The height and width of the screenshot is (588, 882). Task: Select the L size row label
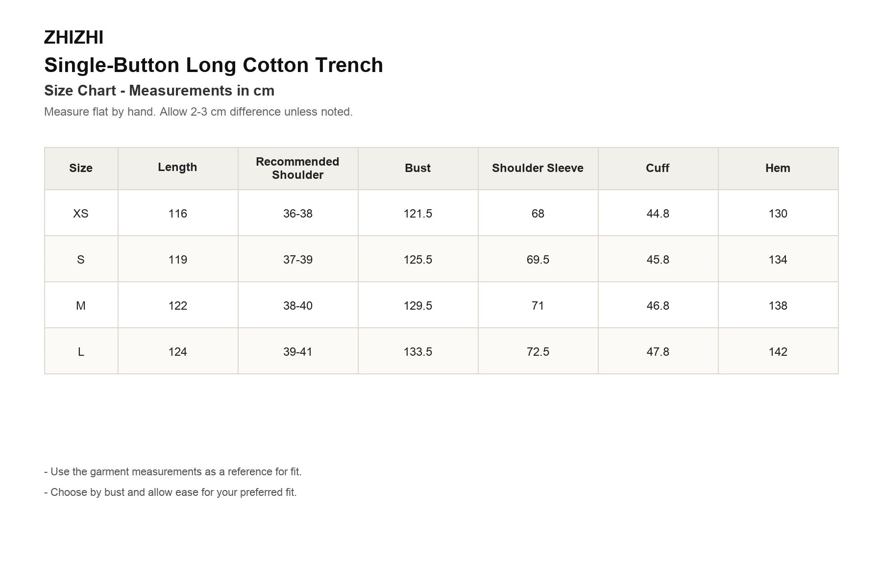(81, 352)
